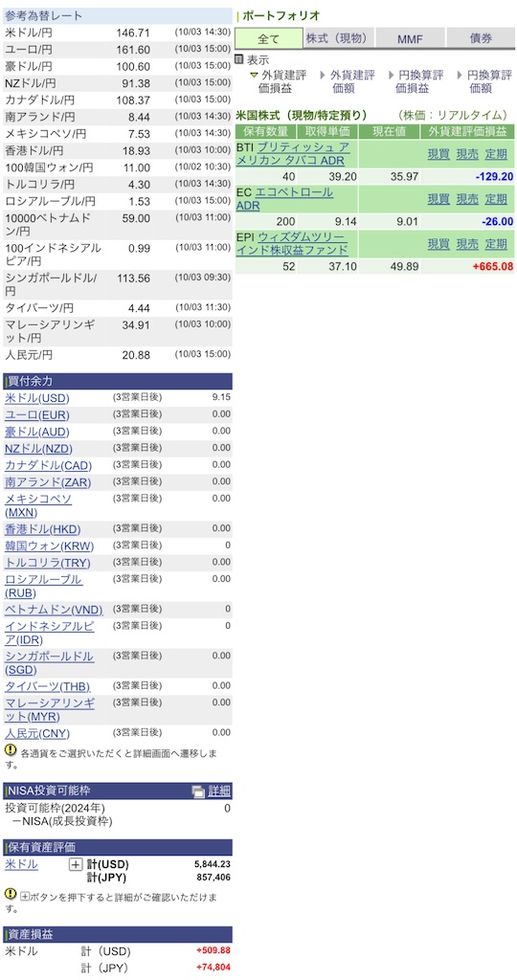
Task: Click 人民元/円 rate value 20.88
Action: tap(138, 355)
